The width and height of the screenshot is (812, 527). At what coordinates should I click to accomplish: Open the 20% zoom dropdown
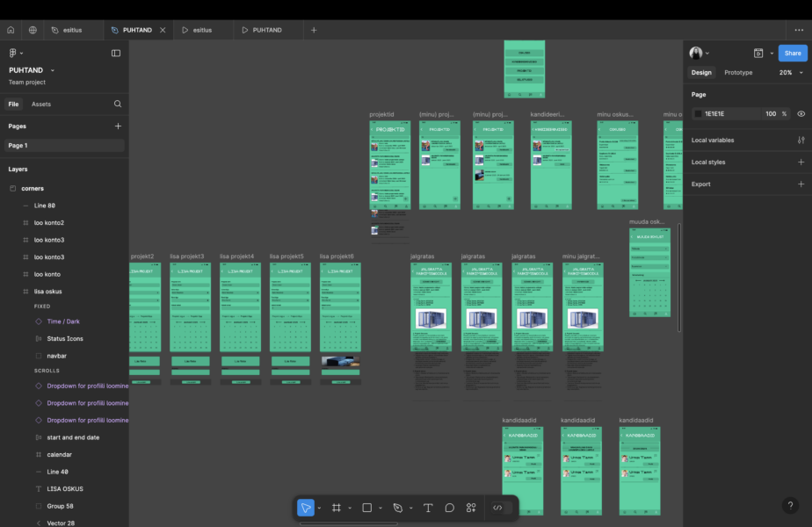coord(789,73)
